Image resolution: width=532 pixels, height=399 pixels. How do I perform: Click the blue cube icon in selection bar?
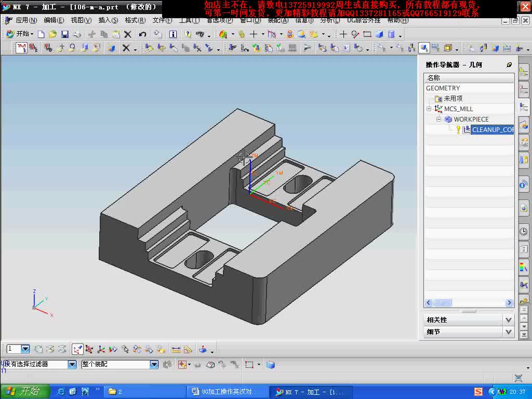pyautogui.click(x=270, y=365)
